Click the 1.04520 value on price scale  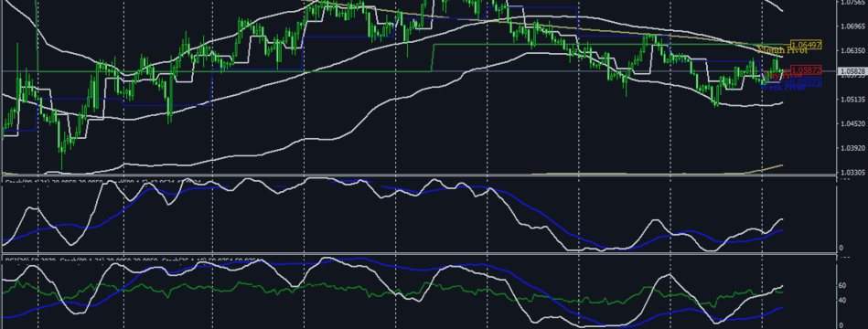tap(852, 124)
